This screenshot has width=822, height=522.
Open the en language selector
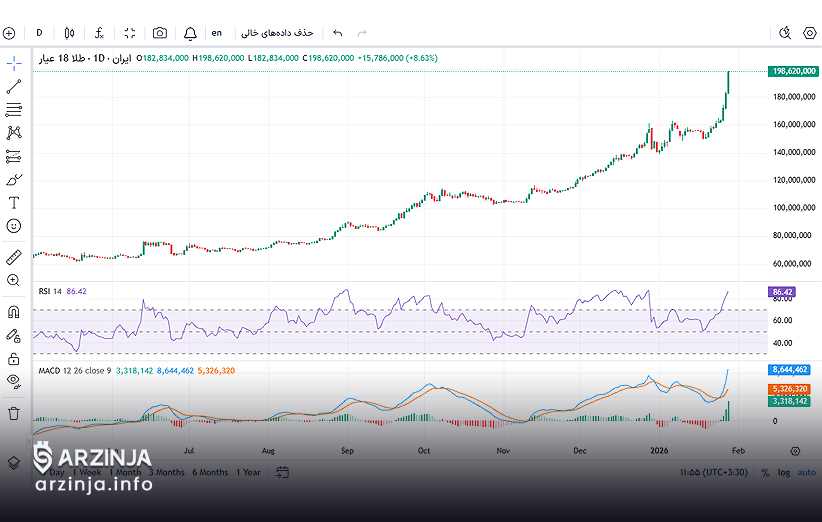216,33
